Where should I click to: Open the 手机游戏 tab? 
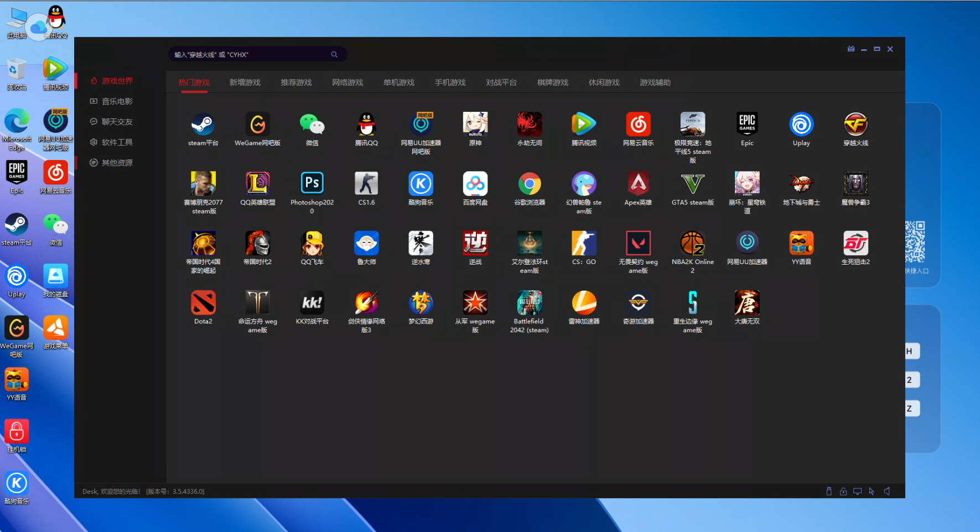click(450, 82)
